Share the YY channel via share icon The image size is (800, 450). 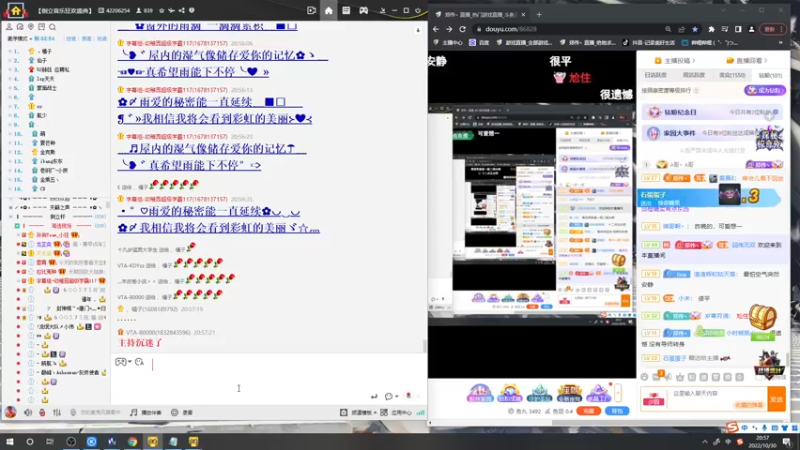[182, 10]
